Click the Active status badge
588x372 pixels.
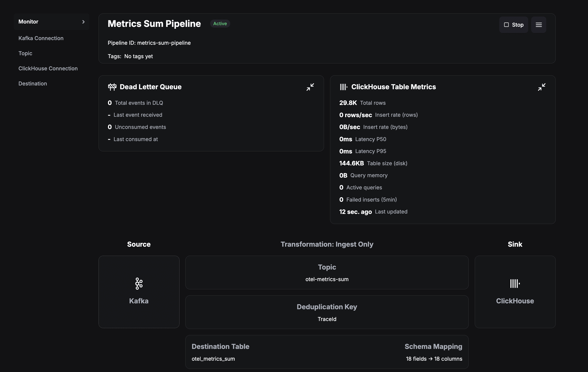tap(220, 24)
